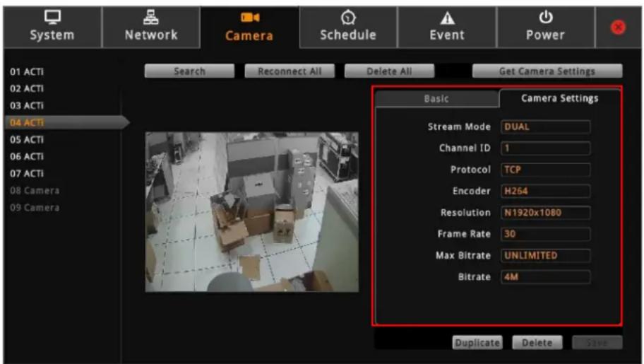Open the Schedule tab
644x364 pixels.
tap(348, 27)
